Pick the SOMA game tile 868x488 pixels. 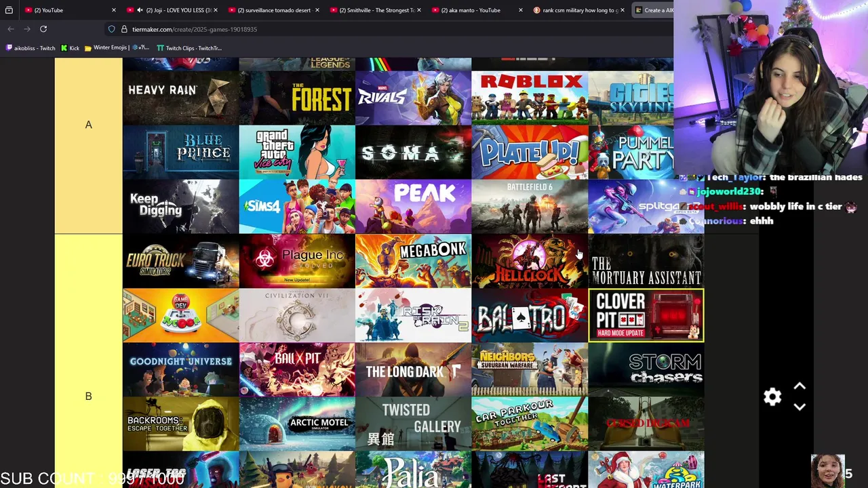coord(414,152)
